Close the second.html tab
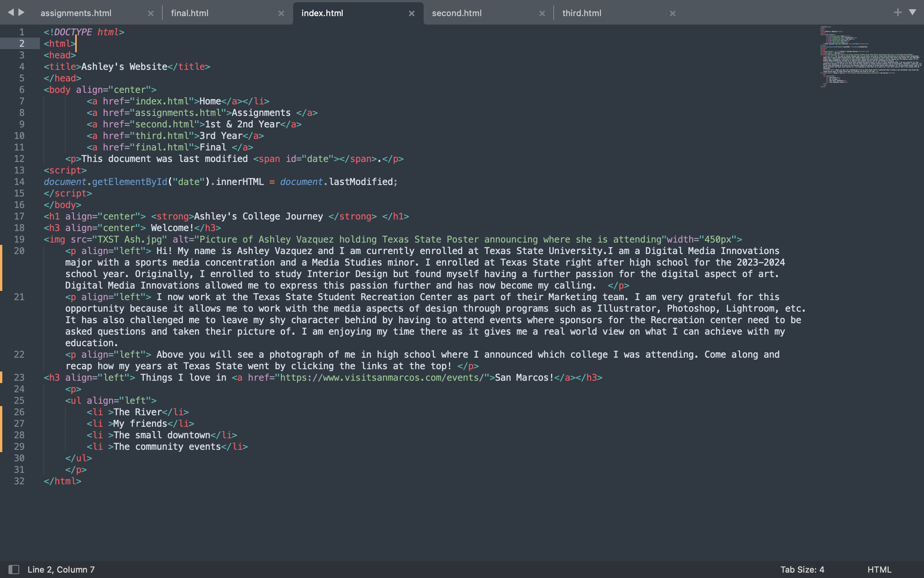The image size is (924, 578). click(x=542, y=13)
